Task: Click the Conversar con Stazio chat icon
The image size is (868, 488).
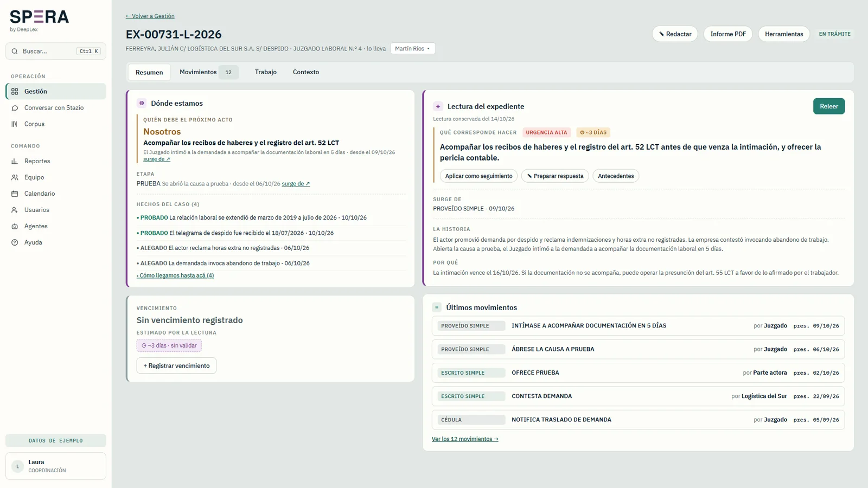Action: 15,108
